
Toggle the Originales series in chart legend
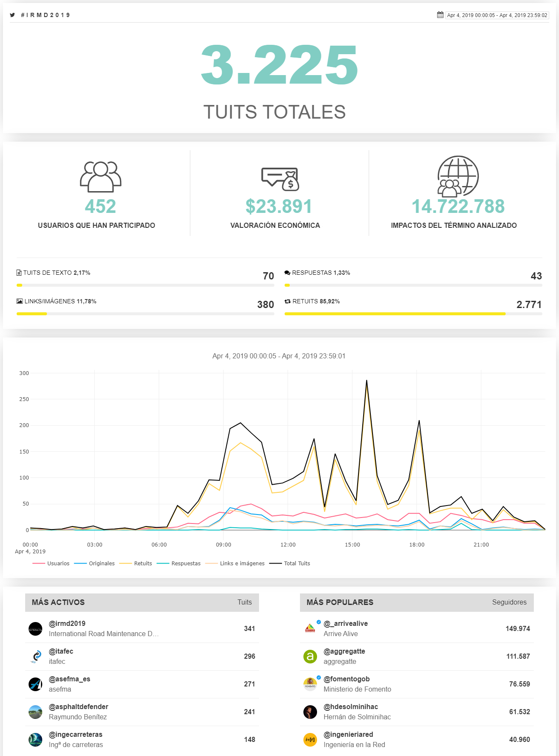(94, 564)
